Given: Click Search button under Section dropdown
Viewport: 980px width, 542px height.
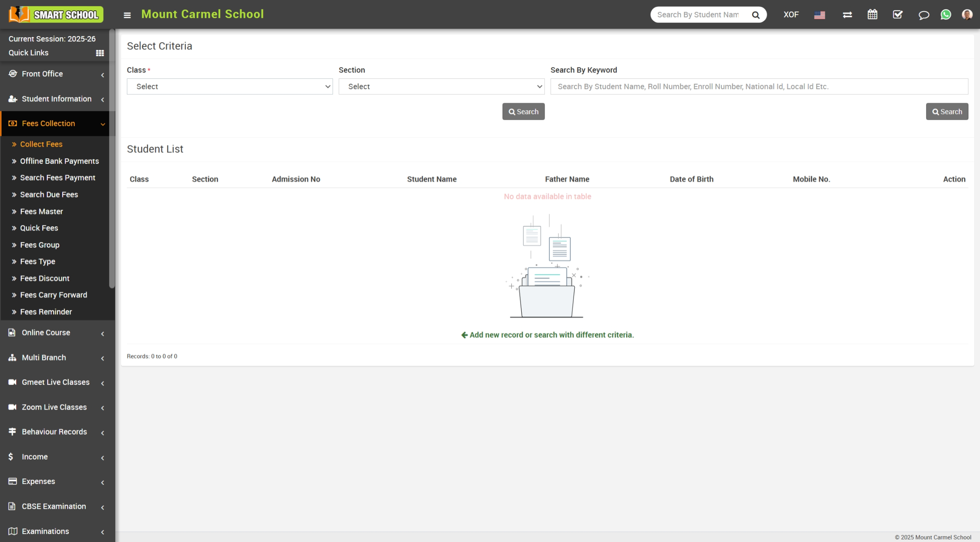Looking at the screenshot, I should 523,111.
